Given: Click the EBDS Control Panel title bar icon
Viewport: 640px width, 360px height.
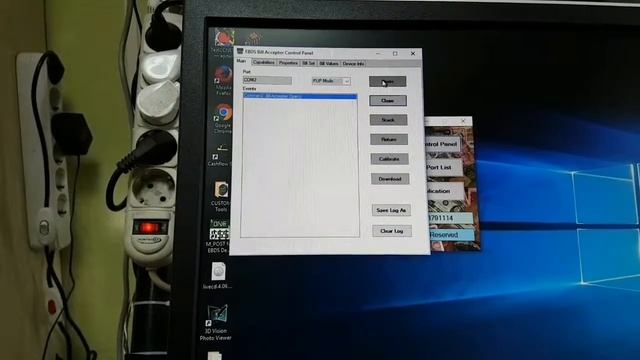Looking at the screenshot, I should 240,51.
